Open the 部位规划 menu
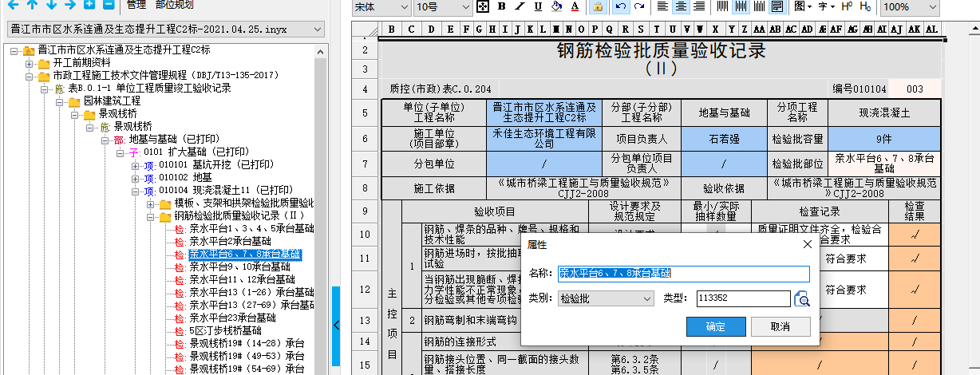The height and width of the screenshot is (375, 980). click(x=174, y=5)
